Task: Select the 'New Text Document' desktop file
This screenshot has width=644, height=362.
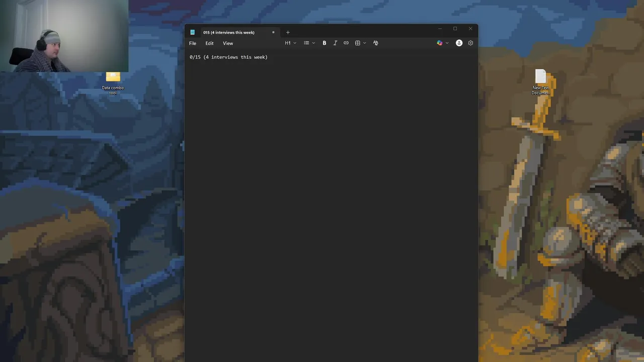Action: point(540,82)
